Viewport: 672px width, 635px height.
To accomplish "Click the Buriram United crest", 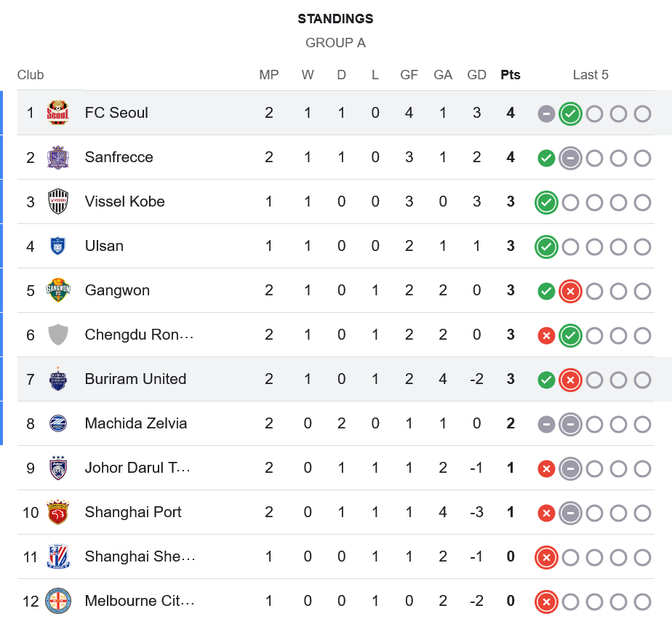I will click(x=58, y=379).
